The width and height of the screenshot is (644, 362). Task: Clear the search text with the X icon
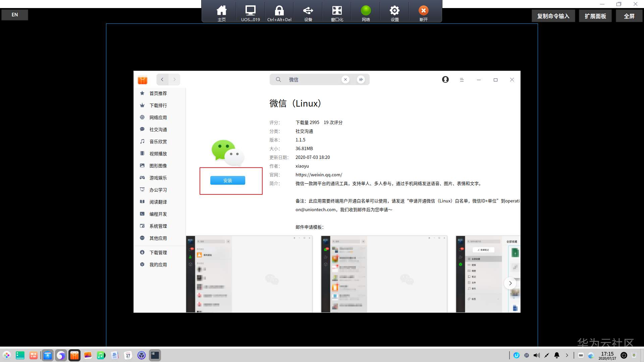[345, 79]
